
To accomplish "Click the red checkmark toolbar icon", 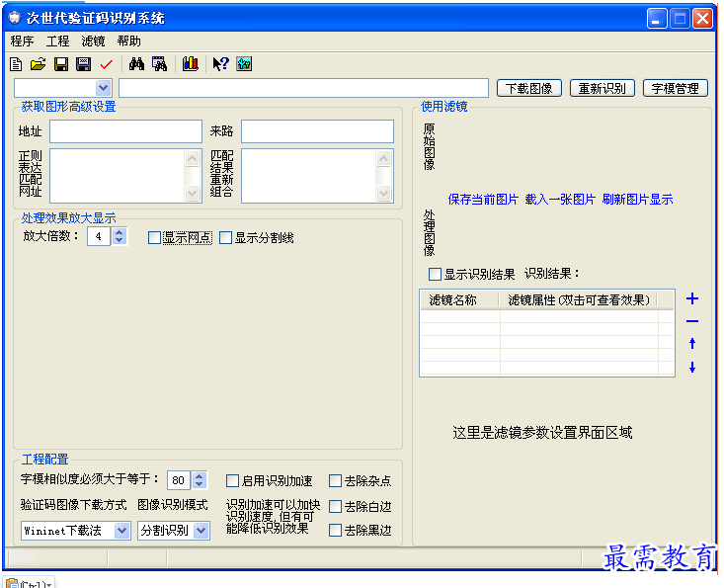I will point(107,64).
